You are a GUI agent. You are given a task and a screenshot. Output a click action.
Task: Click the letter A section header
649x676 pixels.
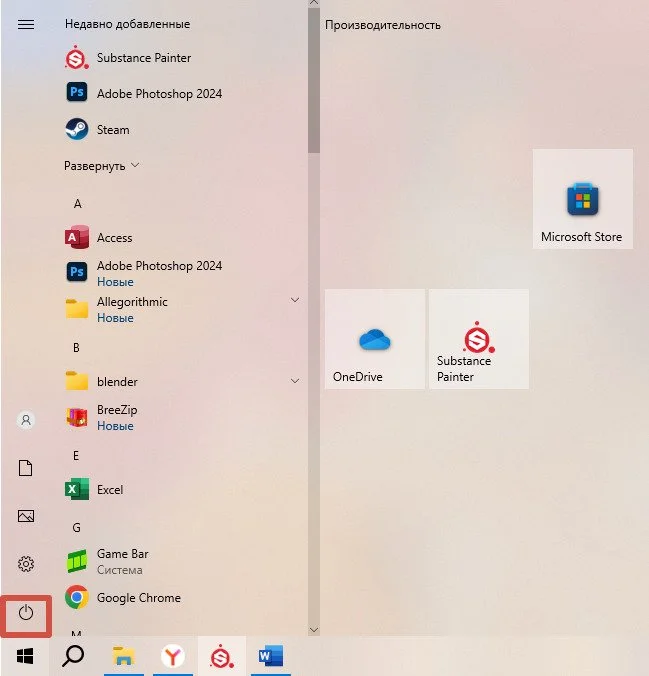click(78, 203)
